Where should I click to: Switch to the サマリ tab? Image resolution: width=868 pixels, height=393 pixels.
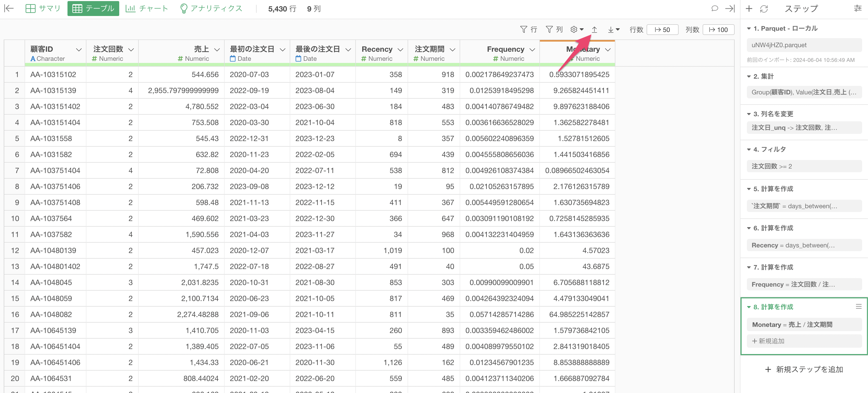[x=43, y=9]
